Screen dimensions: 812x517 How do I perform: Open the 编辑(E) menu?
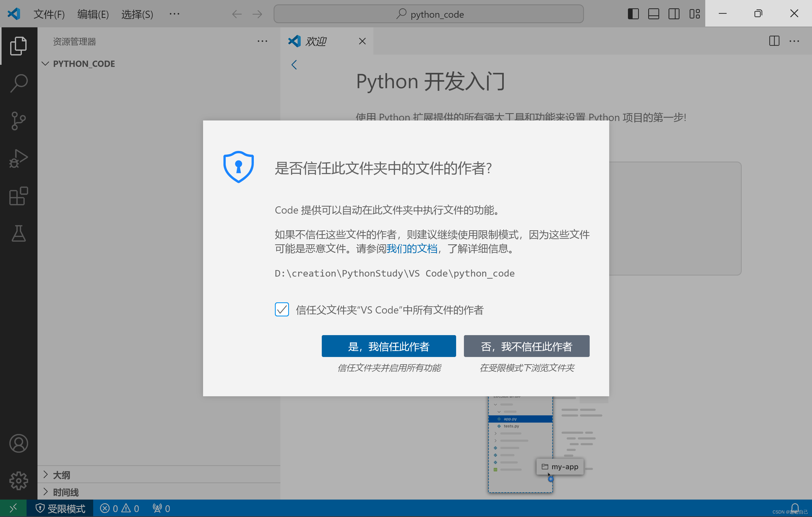93,14
